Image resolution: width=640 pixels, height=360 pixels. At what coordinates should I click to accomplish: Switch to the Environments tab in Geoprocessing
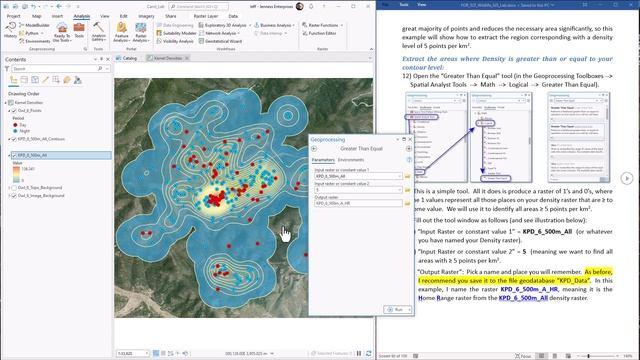tap(351, 160)
